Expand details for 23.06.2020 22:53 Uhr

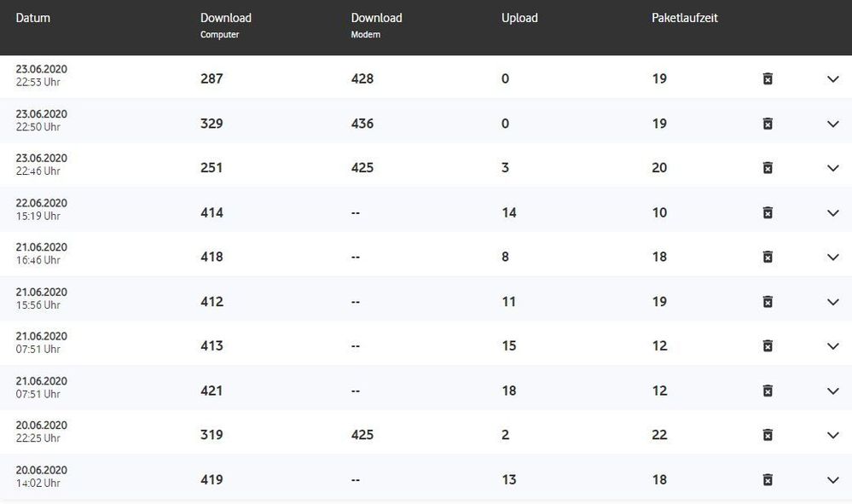point(833,79)
